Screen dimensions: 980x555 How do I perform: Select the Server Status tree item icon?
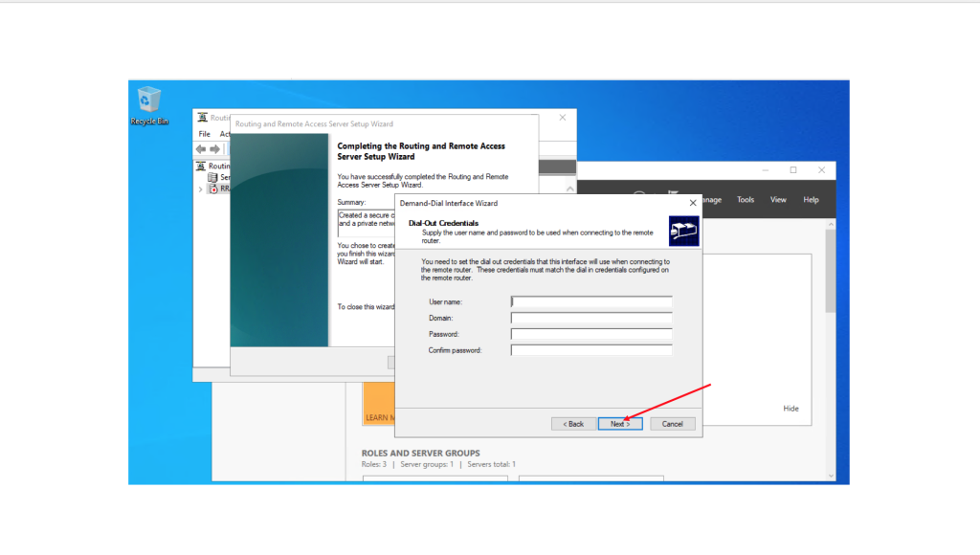(x=212, y=177)
